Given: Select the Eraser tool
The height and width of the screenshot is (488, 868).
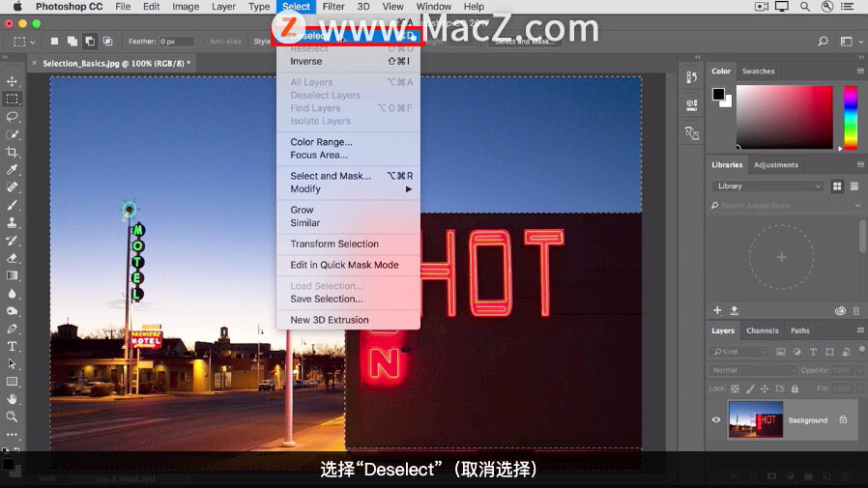Looking at the screenshot, I should [12, 258].
